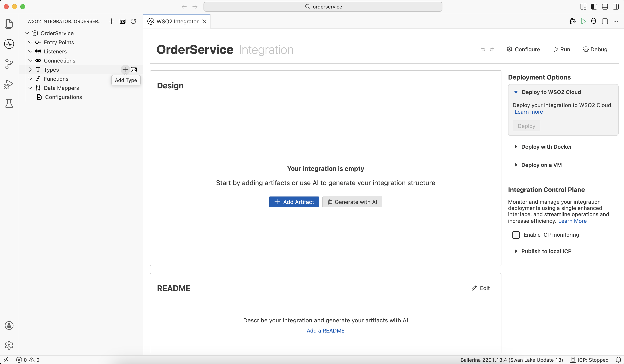This screenshot has width=624, height=364.
Task: Collapse the OrderService project node
Action: point(27,33)
